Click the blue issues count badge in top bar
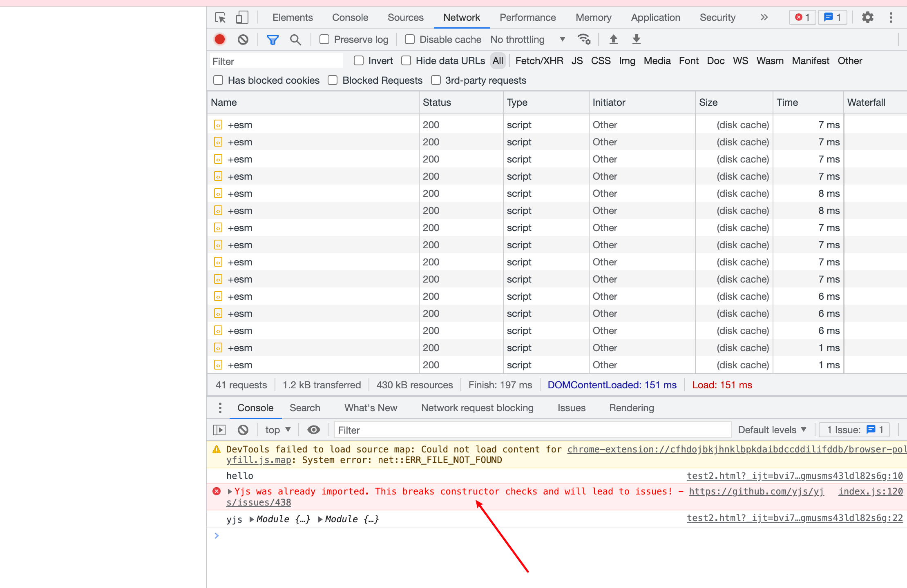 [x=832, y=18]
